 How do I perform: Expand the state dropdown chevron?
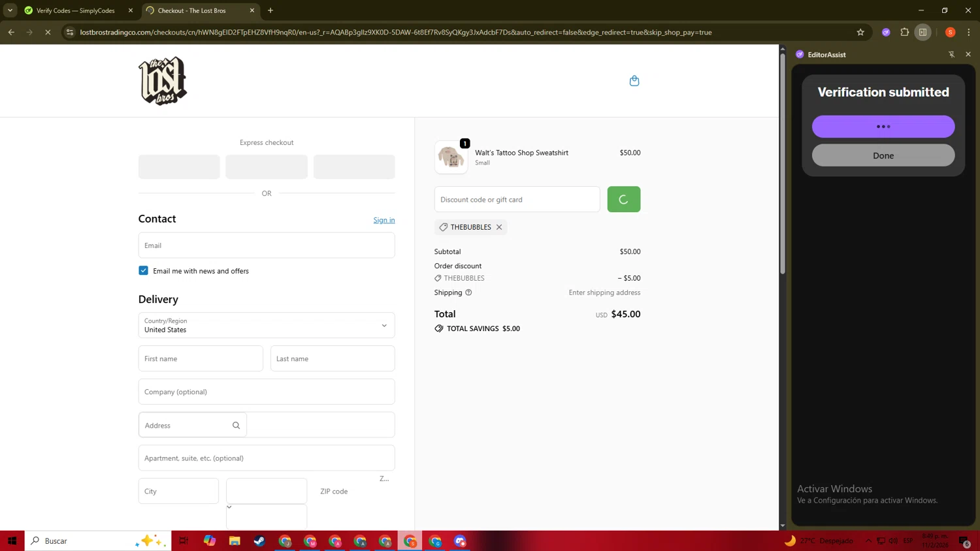[x=229, y=507]
